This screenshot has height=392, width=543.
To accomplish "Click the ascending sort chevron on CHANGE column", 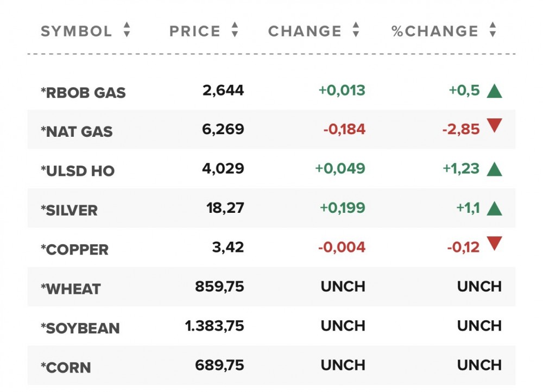I will point(356,25).
